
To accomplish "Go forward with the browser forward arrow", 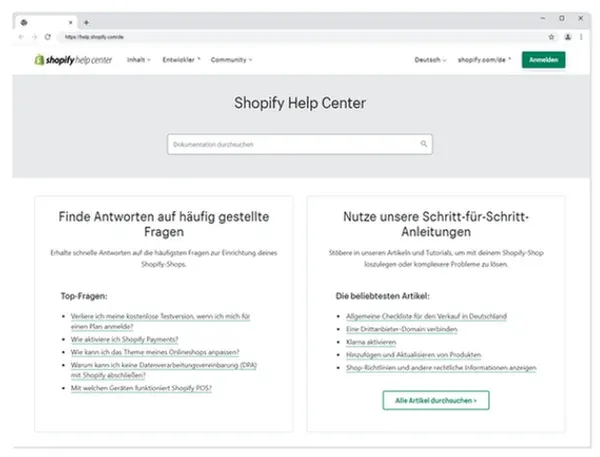I will tap(34, 37).
